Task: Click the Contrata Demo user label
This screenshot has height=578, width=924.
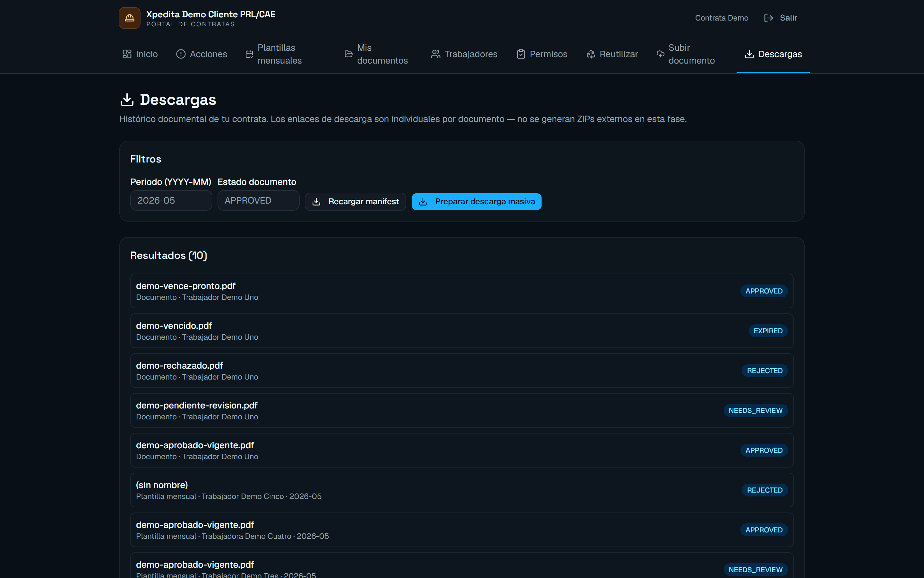Action: pyautogui.click(x=721, y=18)
